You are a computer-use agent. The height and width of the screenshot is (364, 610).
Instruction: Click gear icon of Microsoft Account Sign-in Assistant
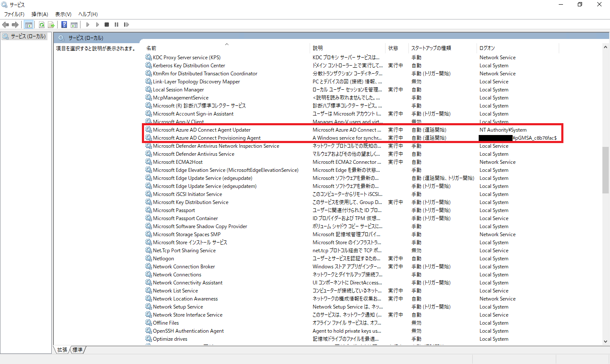[x=148, y=113]
